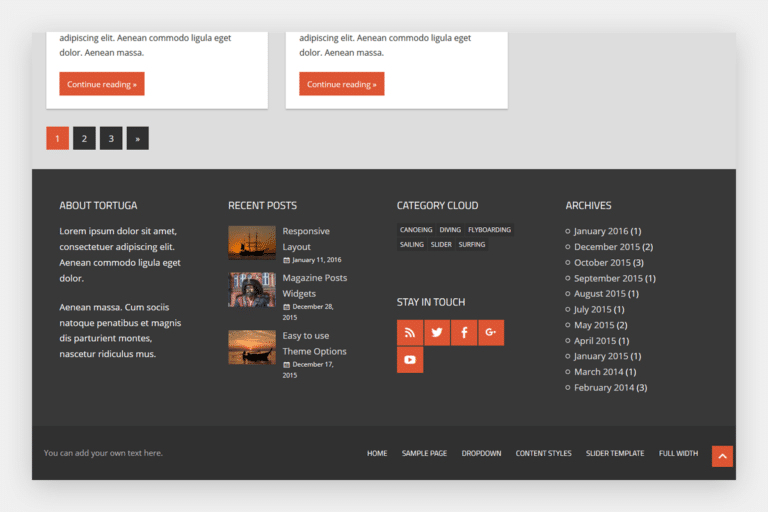Click the ABOUT TORTUGA widget heading

point(98,205)
